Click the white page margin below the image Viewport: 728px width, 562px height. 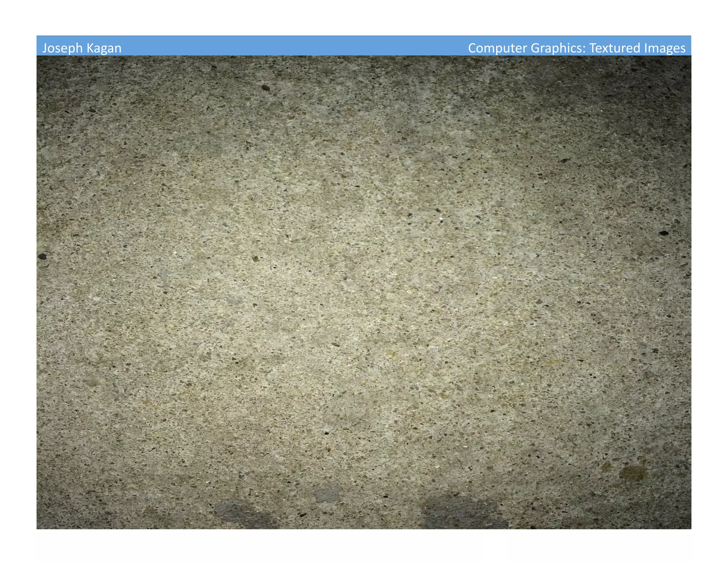tap(364, 545)
